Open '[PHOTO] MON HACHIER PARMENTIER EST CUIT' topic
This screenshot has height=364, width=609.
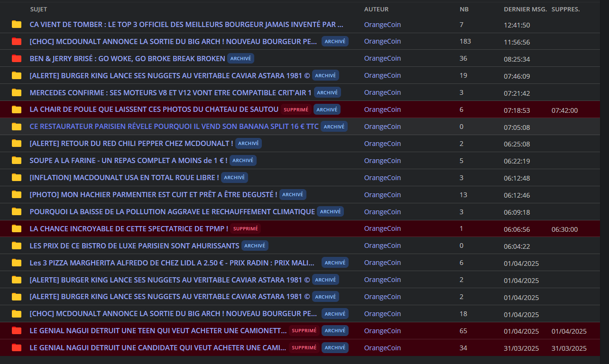click(x=153, y=195)
